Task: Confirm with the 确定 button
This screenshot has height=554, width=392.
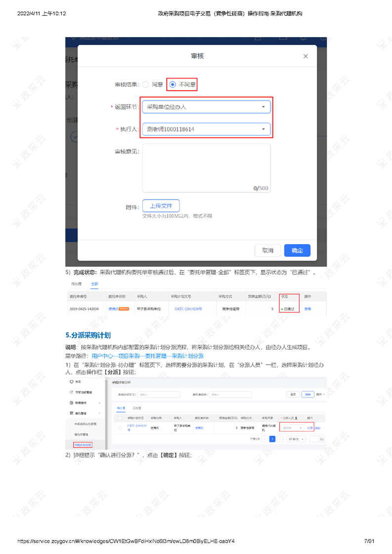Action: point(297,250)
